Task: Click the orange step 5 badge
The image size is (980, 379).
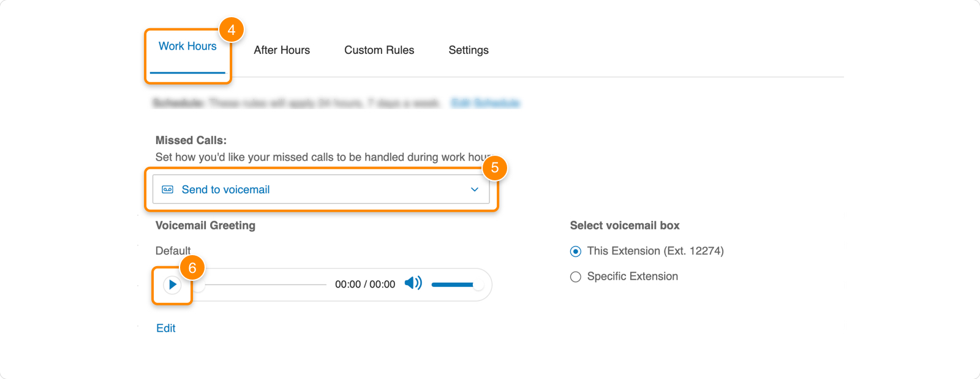Action: 496,167
